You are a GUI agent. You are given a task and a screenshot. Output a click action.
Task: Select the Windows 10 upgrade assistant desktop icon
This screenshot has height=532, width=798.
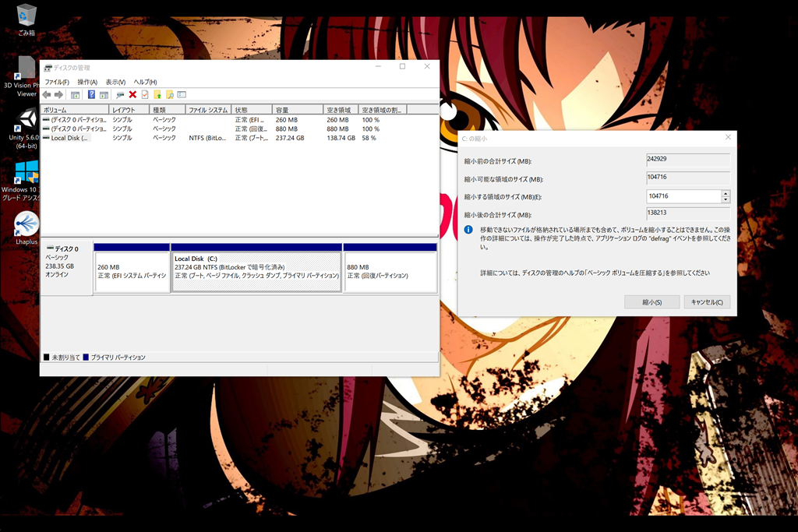point(21,181)
